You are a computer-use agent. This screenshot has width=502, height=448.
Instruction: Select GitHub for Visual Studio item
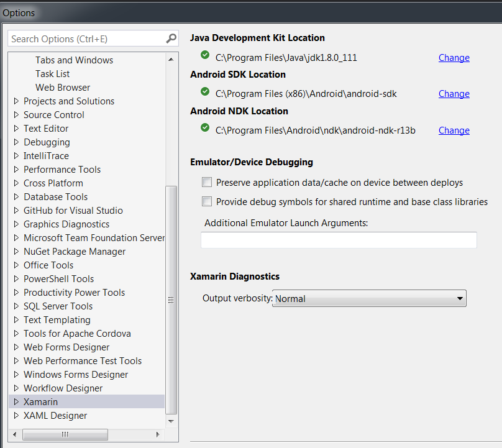(x=73, y=211)
